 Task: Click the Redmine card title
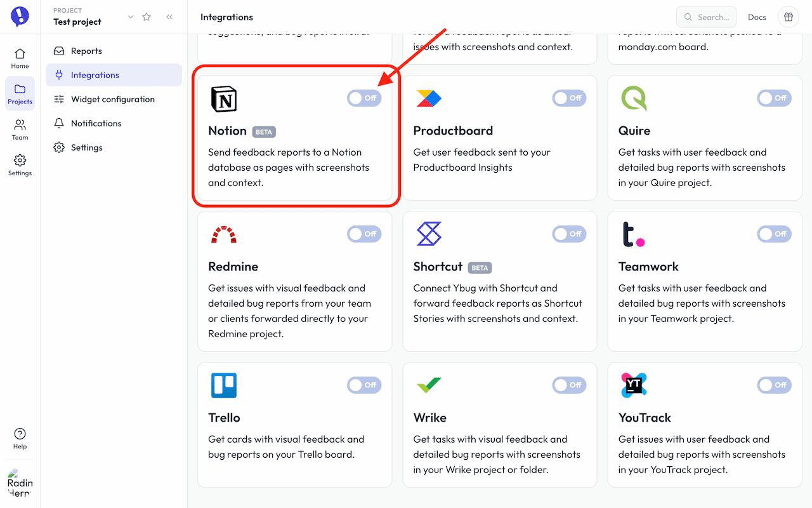233,267
